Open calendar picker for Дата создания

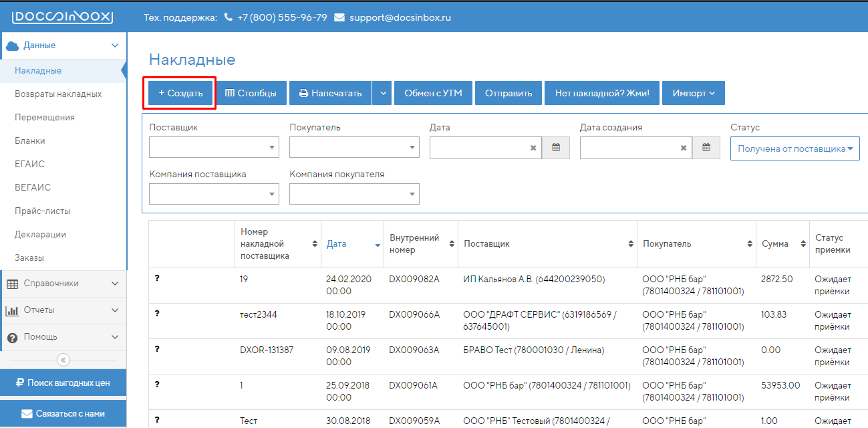click(706, 148)
